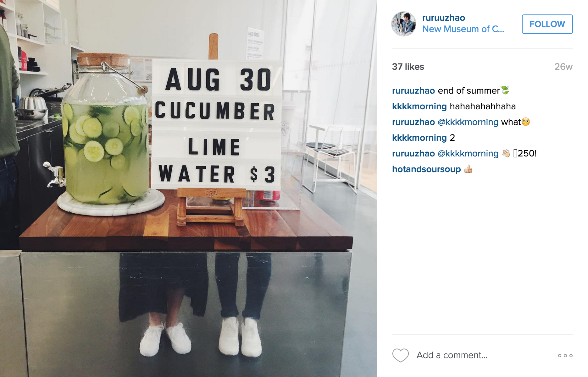The image size is (588, 377).
Task: Click ruruuzhao name on the 250! comment
Action: (413, 154)
